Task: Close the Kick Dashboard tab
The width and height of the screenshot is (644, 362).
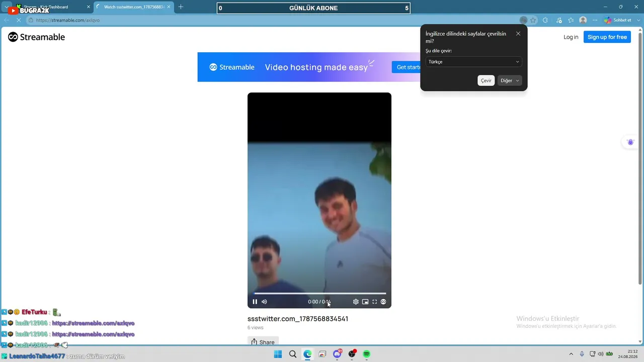Action: click(89, 7)
